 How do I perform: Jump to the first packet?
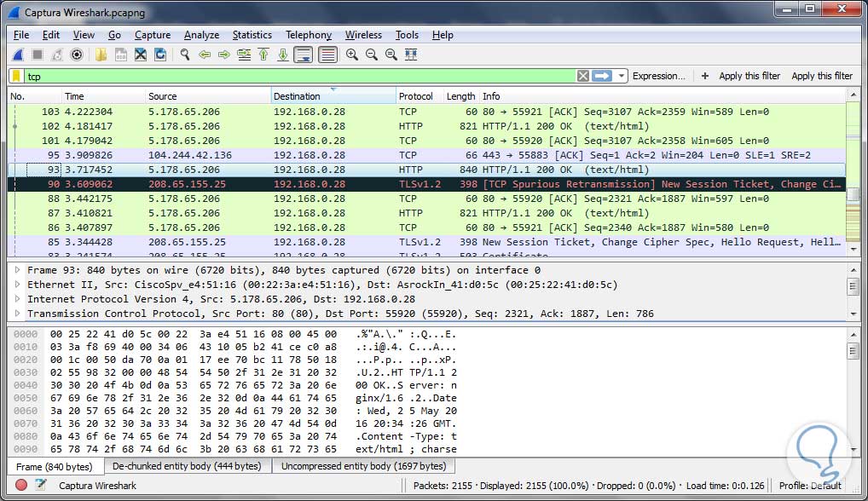(x=263, y=55)
